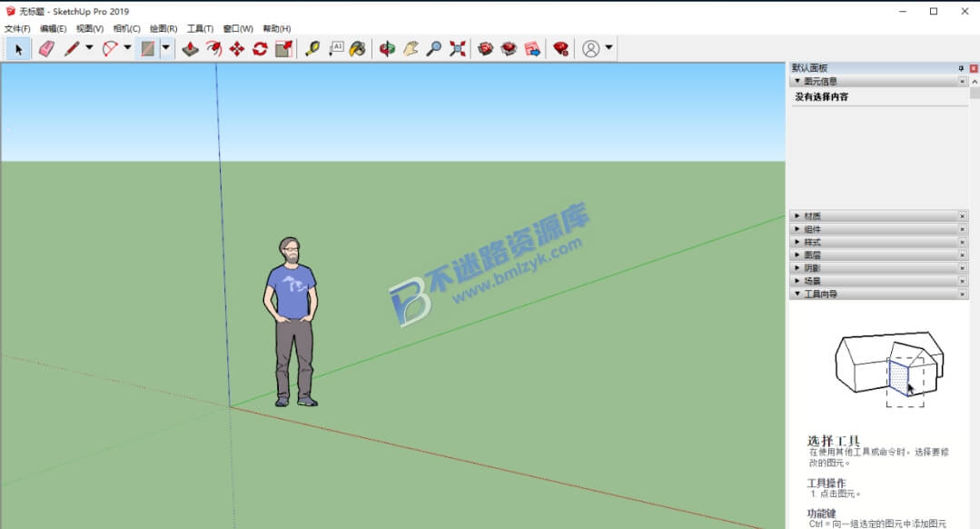Select the Push/Pull tool
Viewport: 980px width, 529px height.
(x=190, y=49)
